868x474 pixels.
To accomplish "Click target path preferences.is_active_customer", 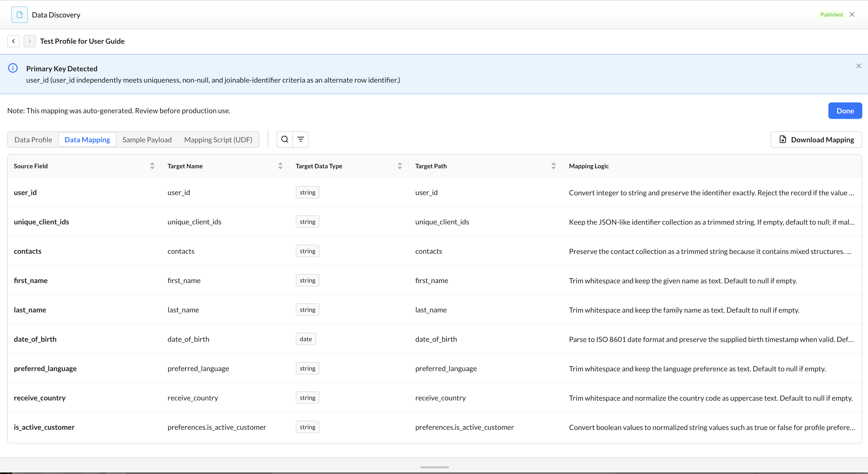I will (464, 427).
